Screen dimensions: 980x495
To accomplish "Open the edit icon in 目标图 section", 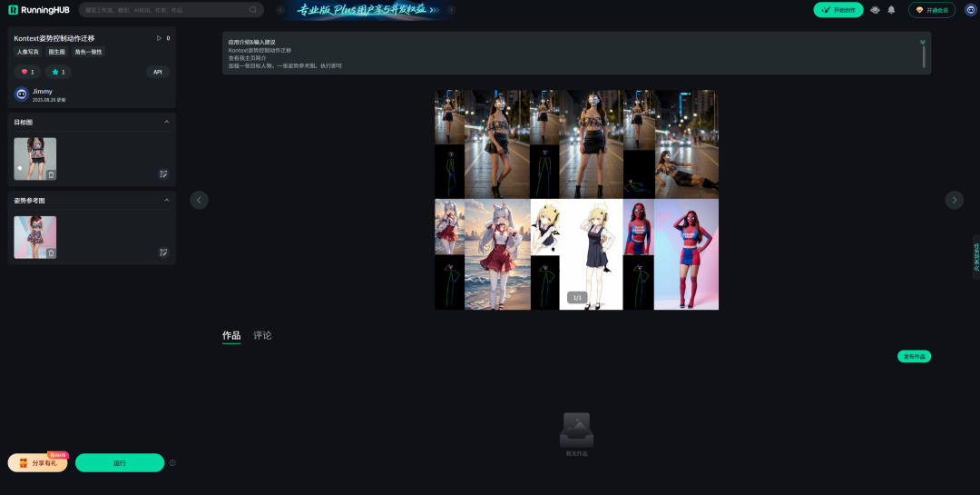I will [163, 174].
